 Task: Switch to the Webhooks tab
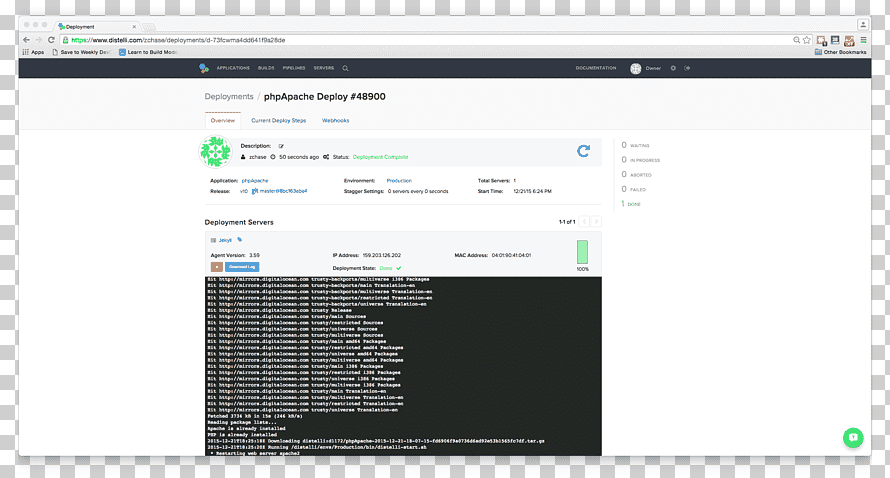335,120
